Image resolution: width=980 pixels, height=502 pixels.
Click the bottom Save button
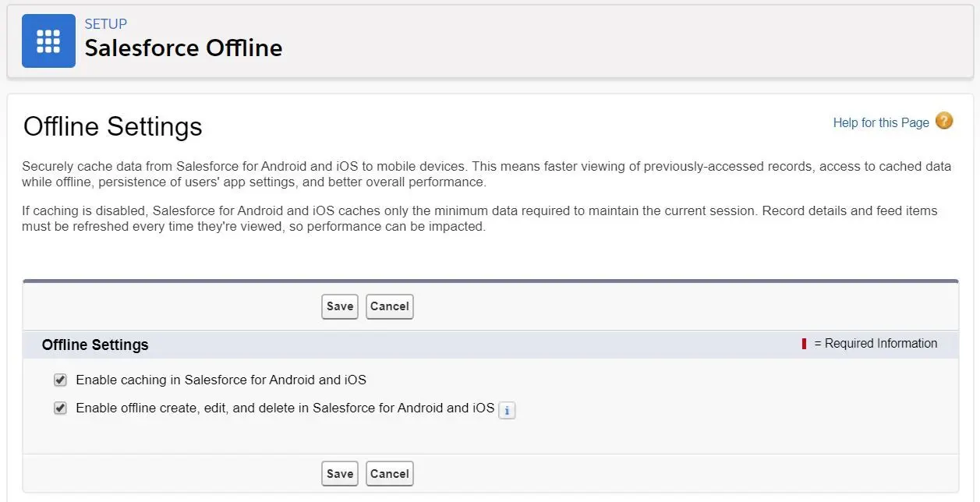(x=340, y=474)
